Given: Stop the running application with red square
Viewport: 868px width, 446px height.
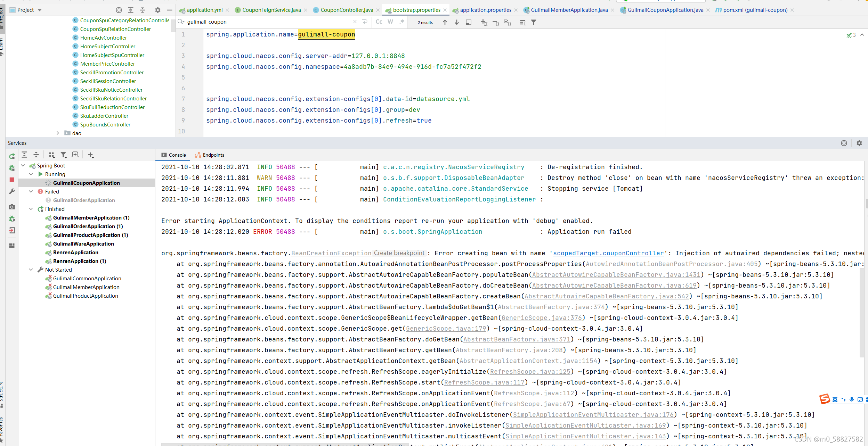Looking at the screenshot, I should click(x=12, y=180).
